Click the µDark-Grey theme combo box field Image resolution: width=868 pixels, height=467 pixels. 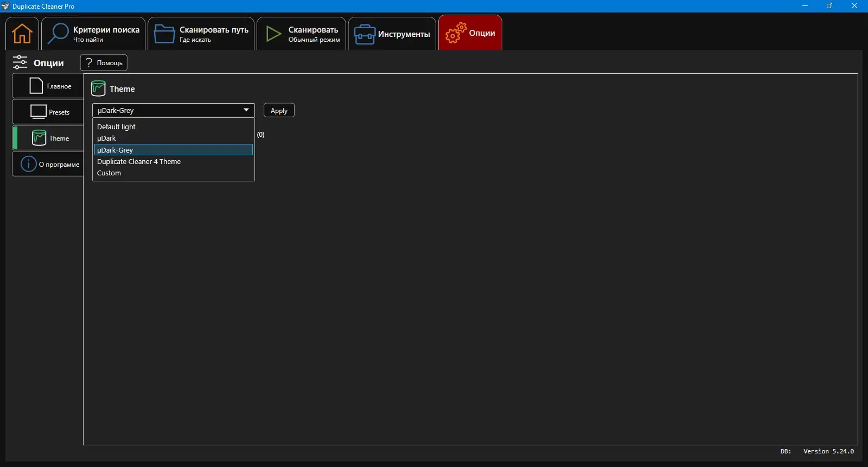pos(174,110)
